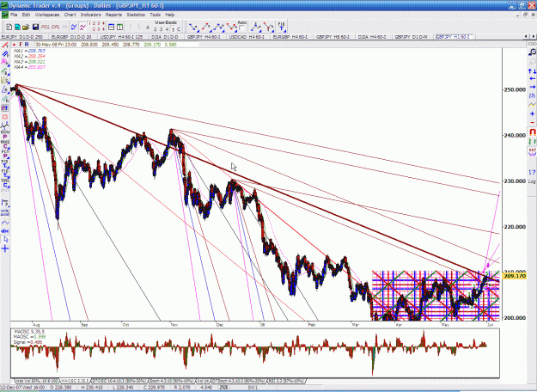
Task: Switch to EURGBP D1 D-D 20 chart tab
Action: [71, 37]
